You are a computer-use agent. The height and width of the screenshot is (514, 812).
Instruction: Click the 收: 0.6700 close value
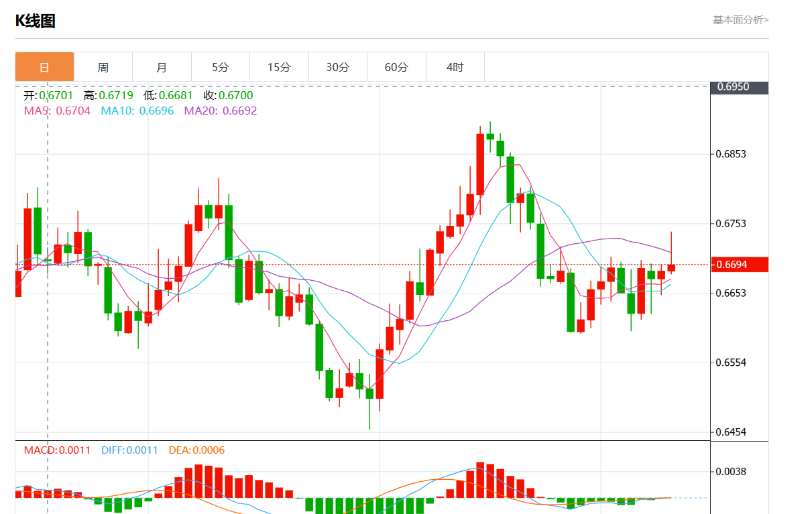coord(228,96)
